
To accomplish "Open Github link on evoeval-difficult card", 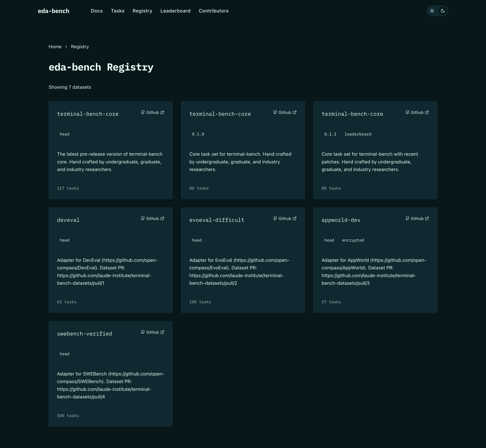I will pyautogui.click(x=285, y=219).
